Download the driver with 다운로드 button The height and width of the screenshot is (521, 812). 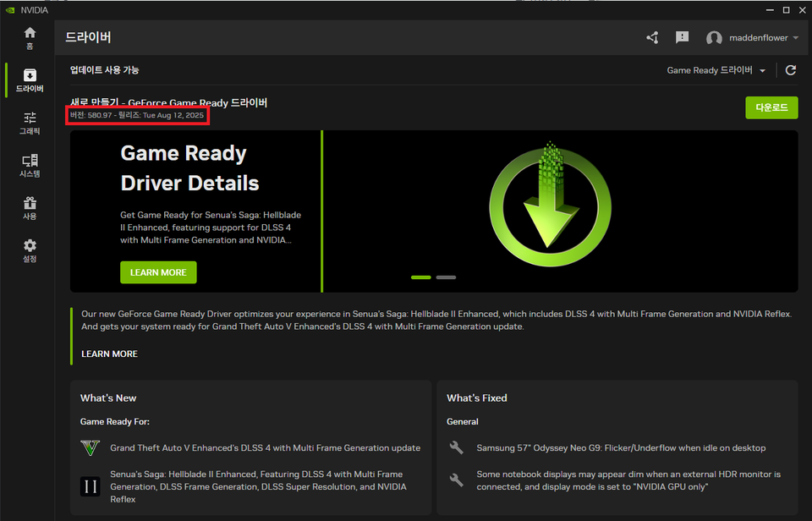tap(771, 107)
